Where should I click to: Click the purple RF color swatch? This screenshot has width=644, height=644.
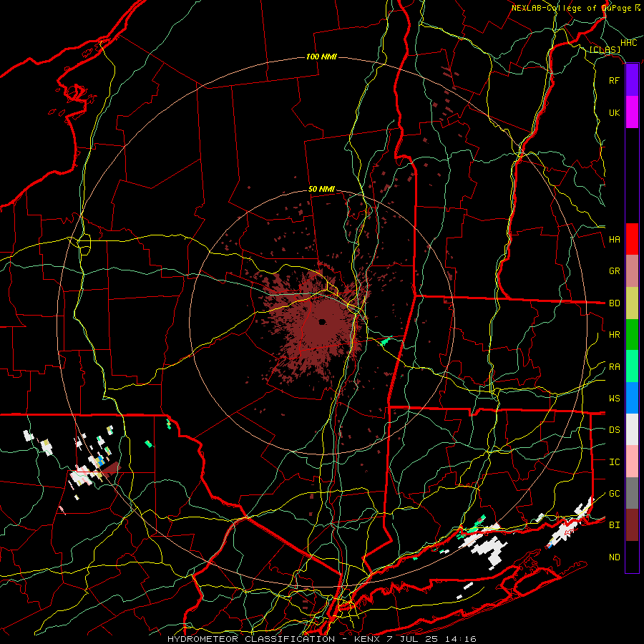pos(632,80)
